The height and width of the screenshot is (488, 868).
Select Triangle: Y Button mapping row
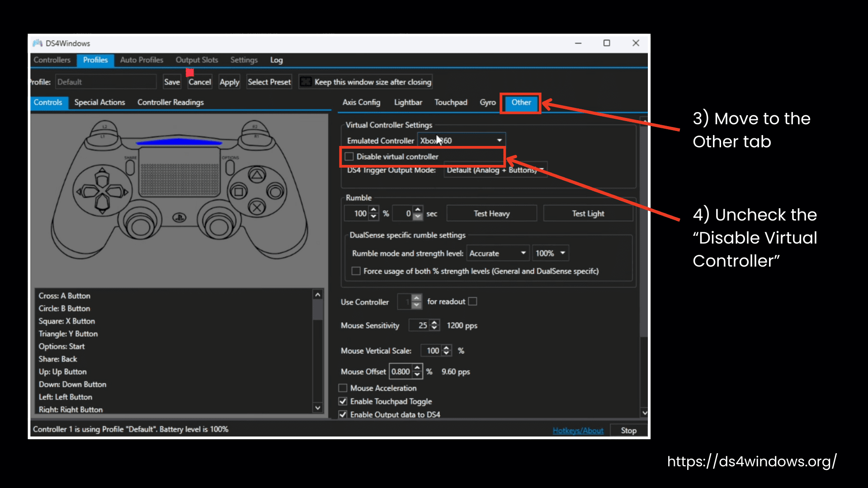tap(175, 333)
